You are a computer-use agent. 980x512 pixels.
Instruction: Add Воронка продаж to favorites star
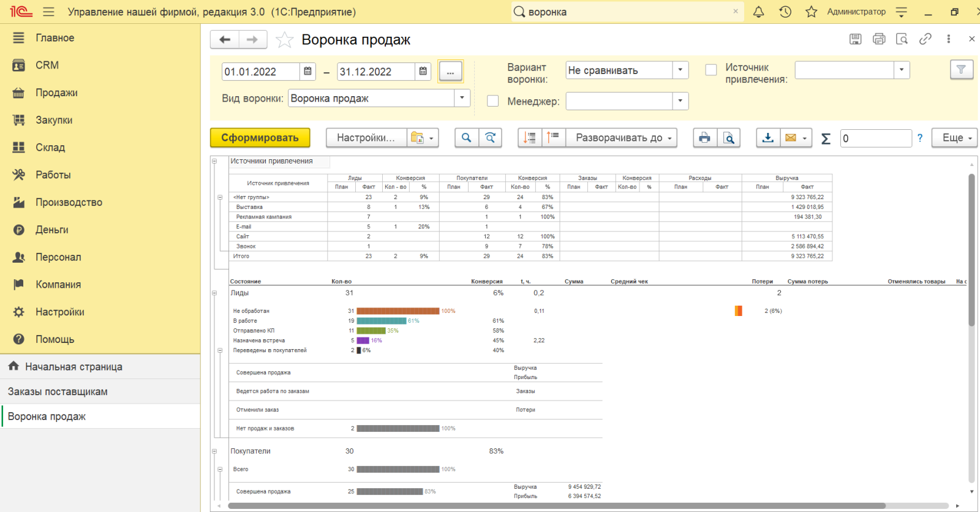[x=284, y=40]
